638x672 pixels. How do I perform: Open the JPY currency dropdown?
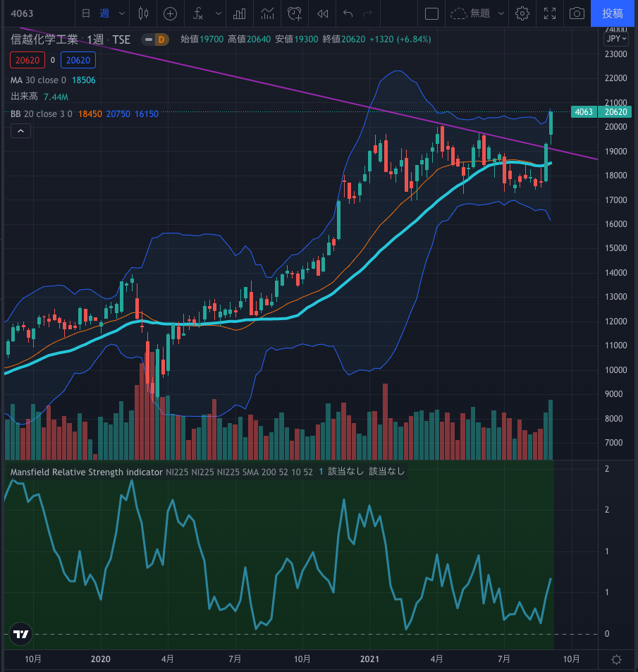tap(616, 39)
